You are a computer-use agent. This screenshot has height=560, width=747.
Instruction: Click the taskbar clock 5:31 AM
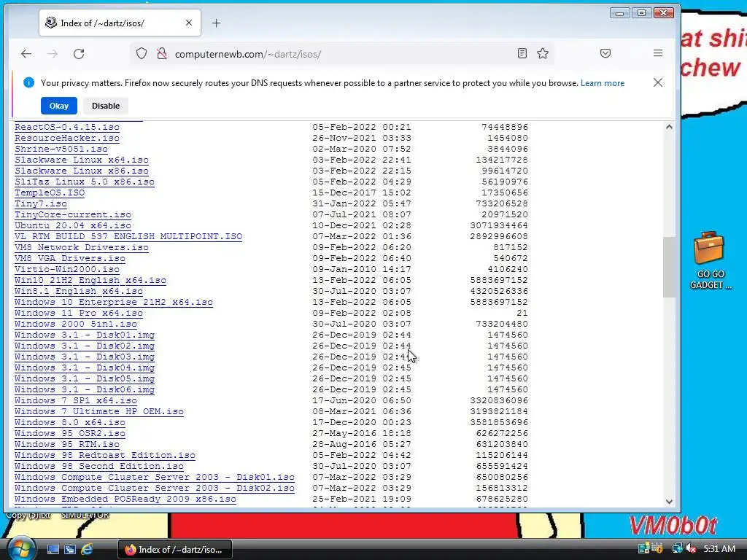coord(719,548)
